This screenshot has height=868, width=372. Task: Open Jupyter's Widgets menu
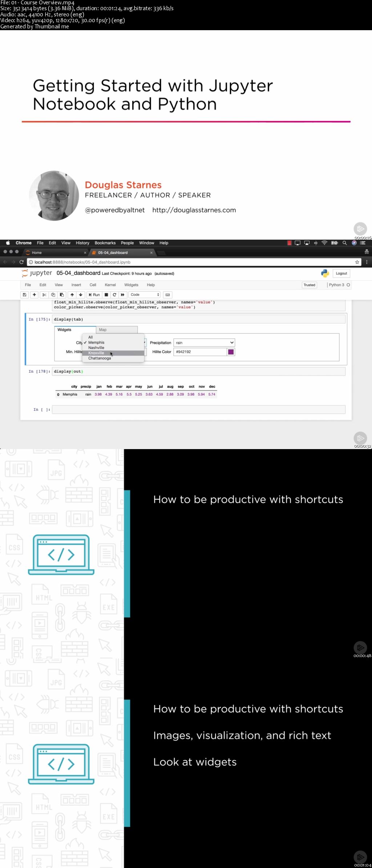tap(131, 285)
